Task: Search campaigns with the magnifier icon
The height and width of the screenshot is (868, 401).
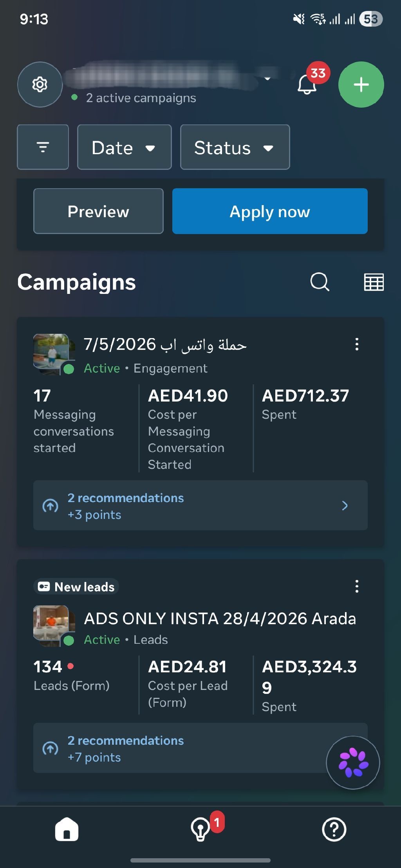Action: point(320,282)
